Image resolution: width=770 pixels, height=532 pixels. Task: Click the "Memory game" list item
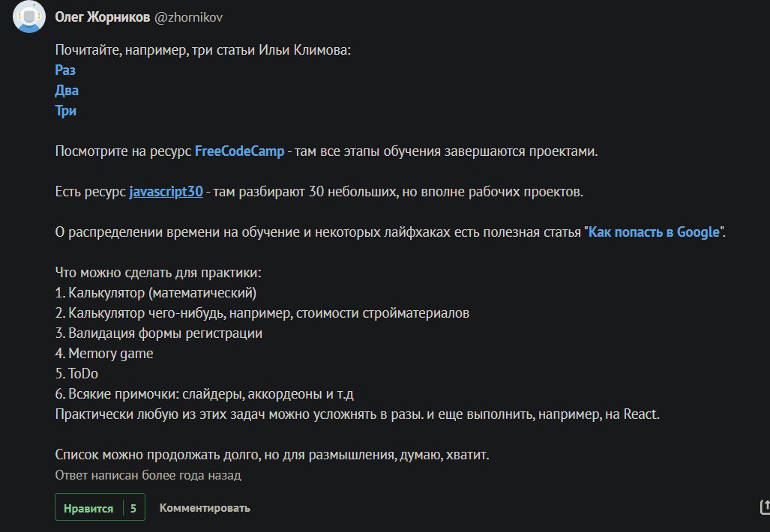103,353
